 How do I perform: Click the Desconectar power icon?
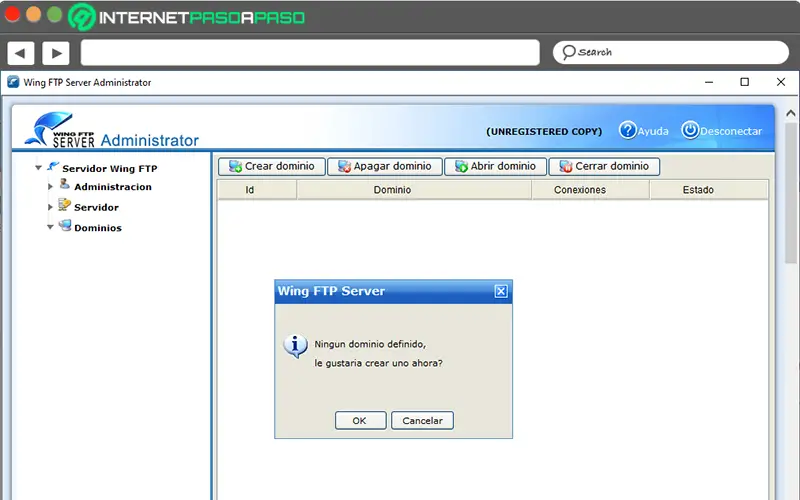[690, 130]
